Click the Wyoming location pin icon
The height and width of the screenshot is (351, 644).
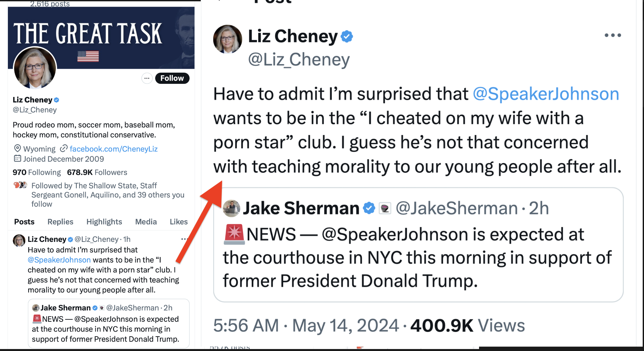tap(17, 149)
